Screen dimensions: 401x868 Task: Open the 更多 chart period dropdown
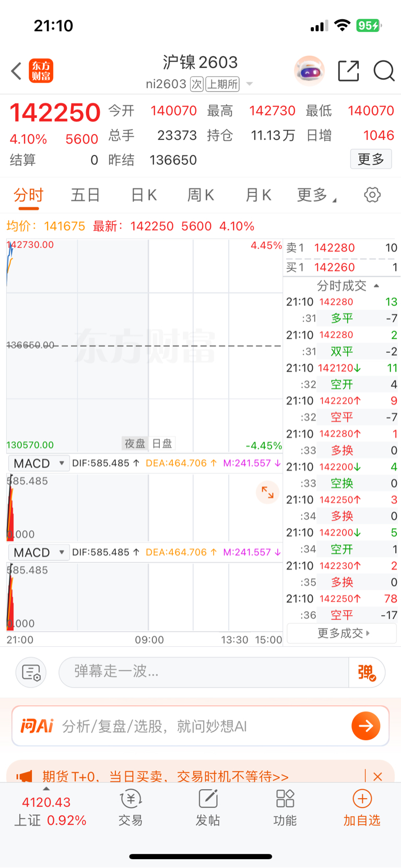(316, 195)
